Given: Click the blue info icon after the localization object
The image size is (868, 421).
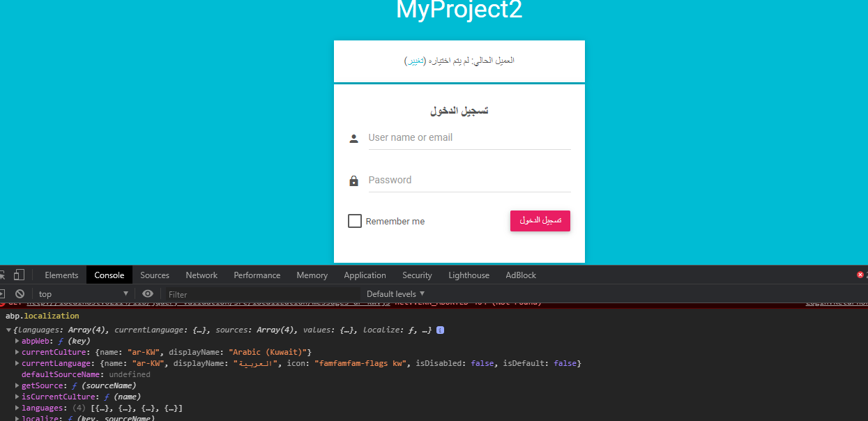Looking at the screenshot, I should 440,330.
